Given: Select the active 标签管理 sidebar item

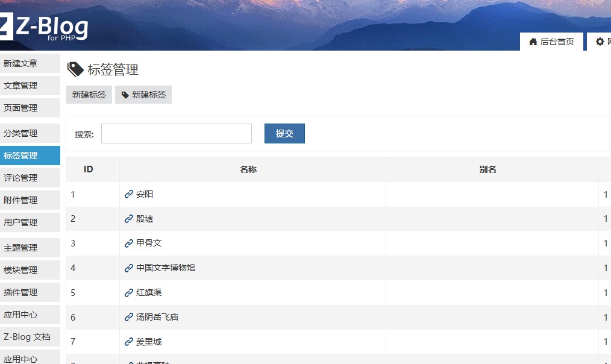Looking at the screenshot, I should click(x=30, y=155).
